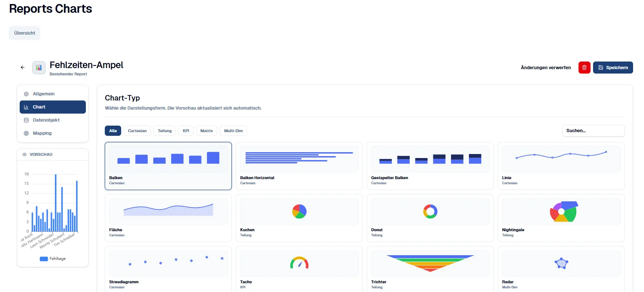
Task: Select the Radar chart type
Action: [x=561, y=269]
